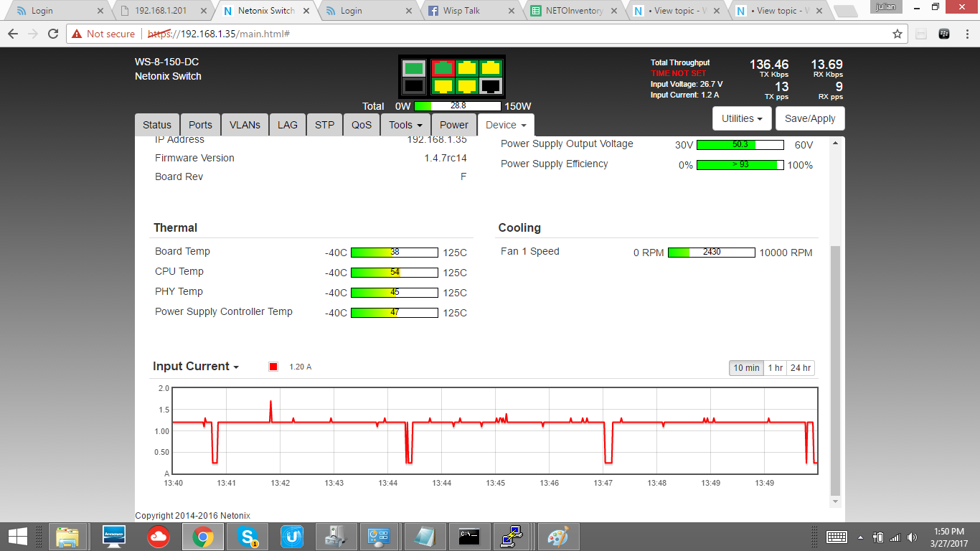Open the Tools dropdown menu
Viewport: 980px width, 551px height.
pyautogui.click(x=405, y=125)
